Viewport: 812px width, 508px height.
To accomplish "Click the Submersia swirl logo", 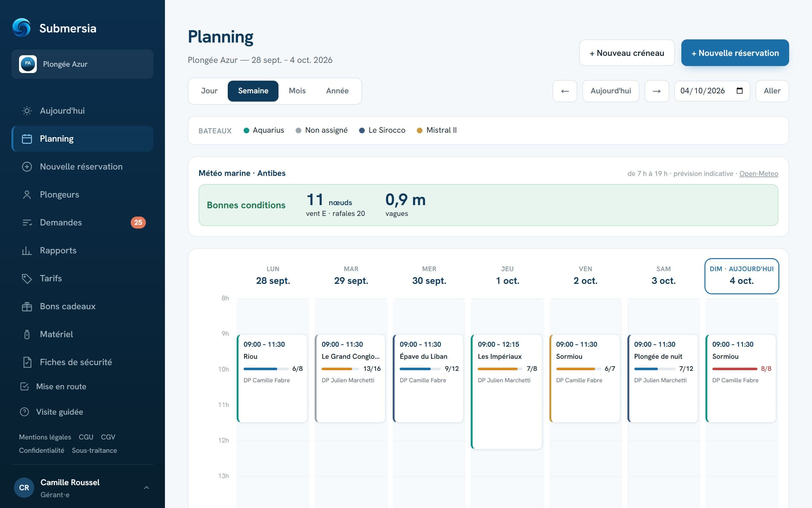I will [x=21, y=28].
